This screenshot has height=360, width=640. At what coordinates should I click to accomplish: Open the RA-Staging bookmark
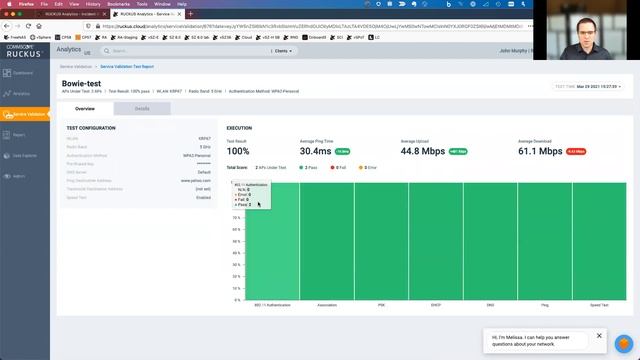(x=124, y=37)
